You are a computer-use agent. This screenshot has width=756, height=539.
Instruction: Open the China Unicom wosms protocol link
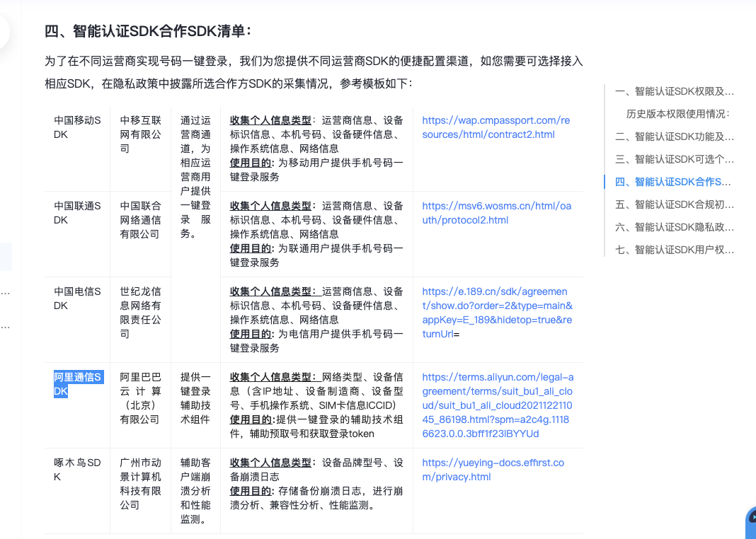[x=497, y=213]
